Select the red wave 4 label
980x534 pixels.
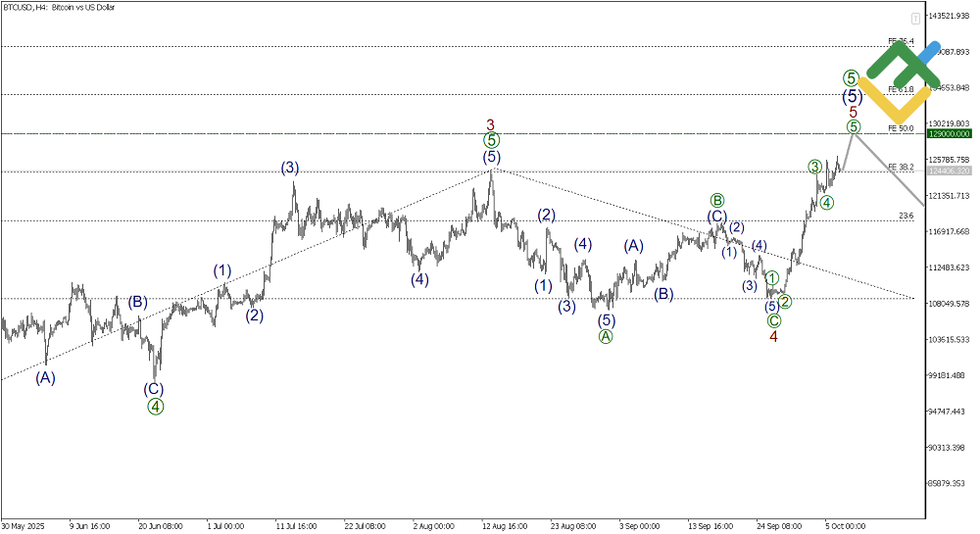[774, 337]
